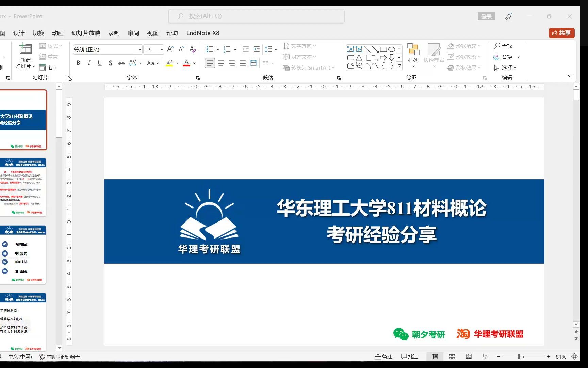Collapse the ribbon with the chevron
Viewport: 588px width, 368px height.
coord(570,76)
